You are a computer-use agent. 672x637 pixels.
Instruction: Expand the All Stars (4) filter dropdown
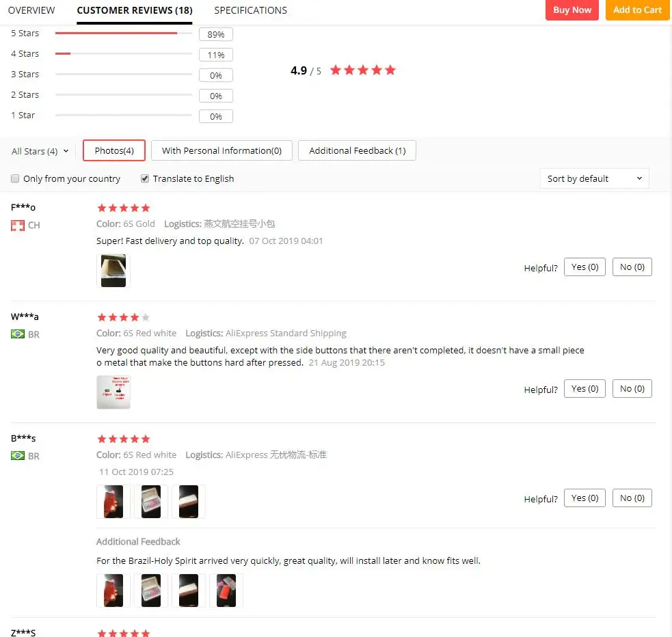click(x=40, y=151)
